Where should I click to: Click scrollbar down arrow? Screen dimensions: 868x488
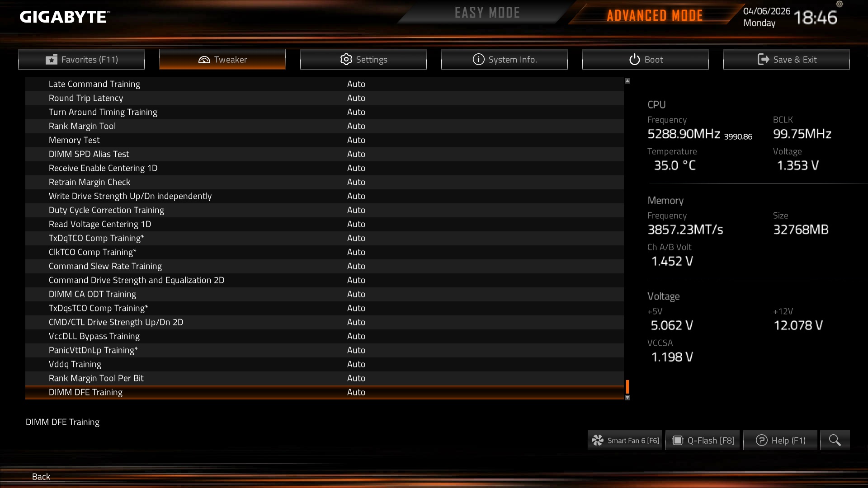627,398
